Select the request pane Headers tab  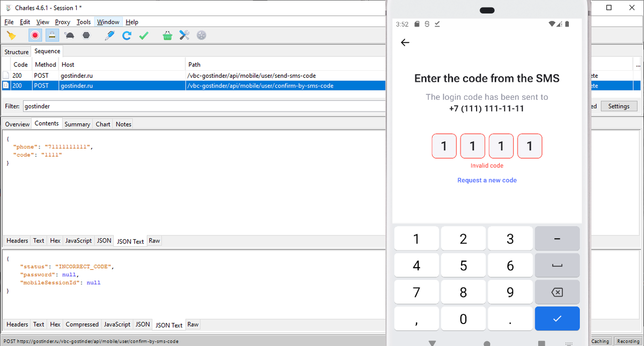coord(17,241)
